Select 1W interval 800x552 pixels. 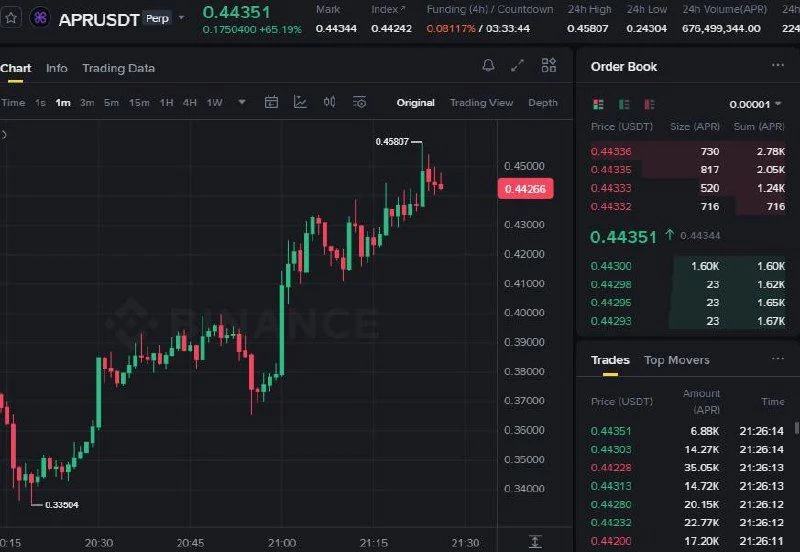coord(214,103)
